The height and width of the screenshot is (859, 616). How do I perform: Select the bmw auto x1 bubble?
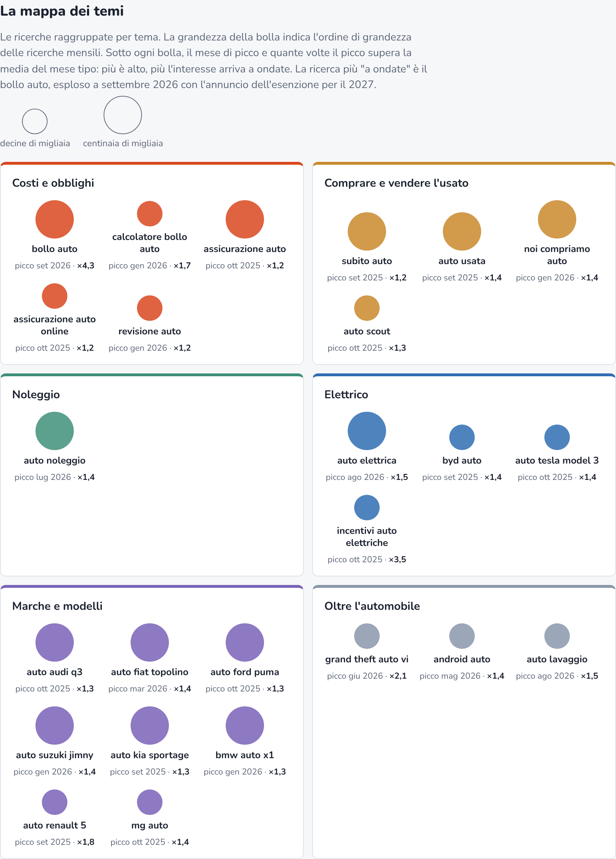[x=244, y=725]
